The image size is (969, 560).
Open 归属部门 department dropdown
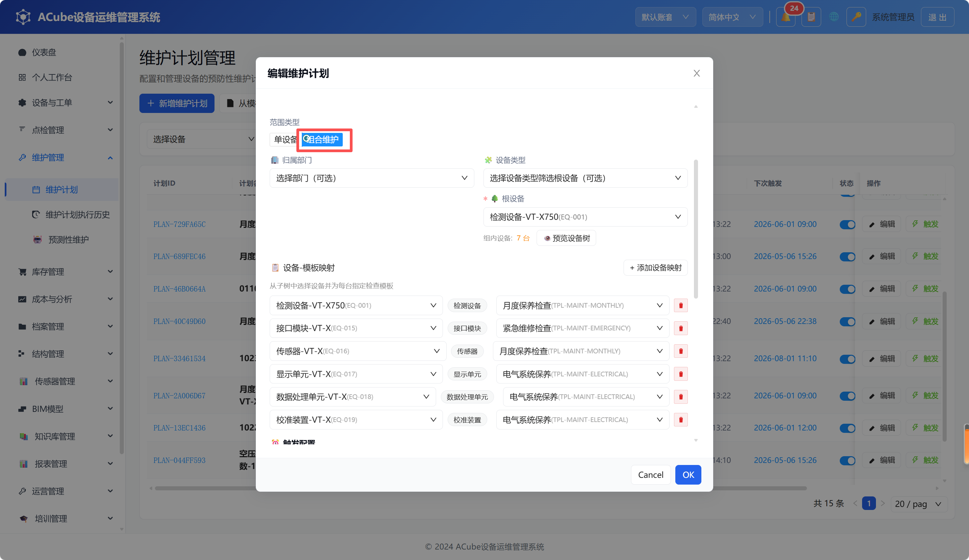[x=371, y=178]
